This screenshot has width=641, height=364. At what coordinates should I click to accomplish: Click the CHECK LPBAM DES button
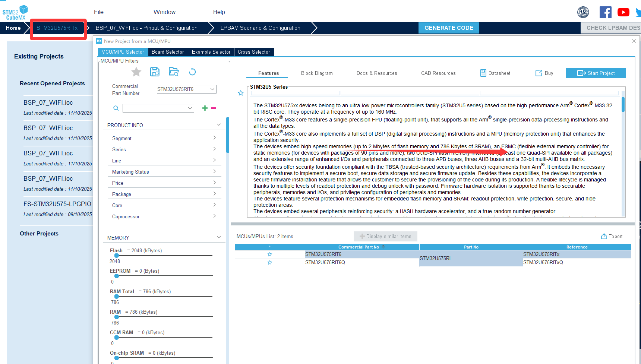611,28
